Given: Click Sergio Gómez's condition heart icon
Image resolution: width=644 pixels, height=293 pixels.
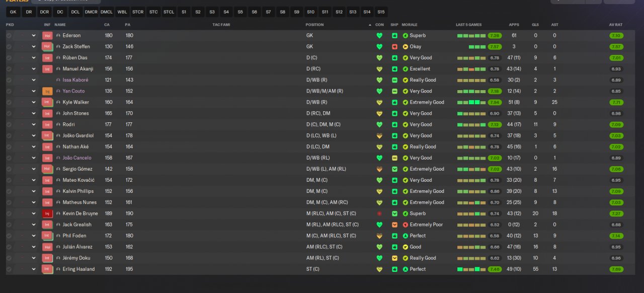Looking at the screenshot, I should (379, 169).
